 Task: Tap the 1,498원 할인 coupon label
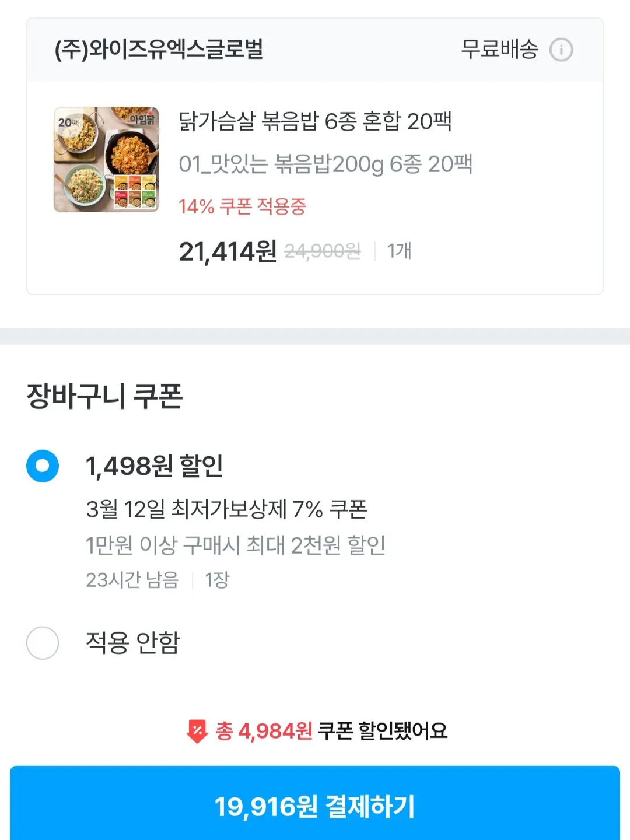coord(155,466)
